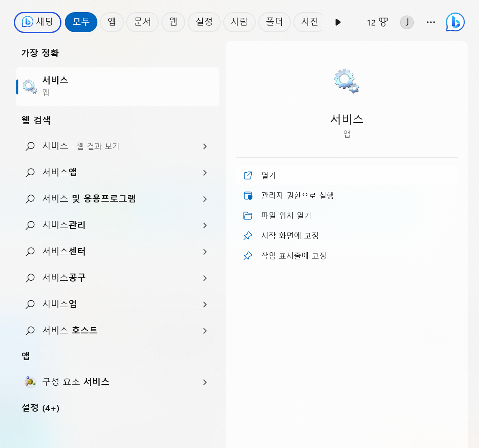Image resolution: width=479 pixels, height=448 pixels.
Task: Expand the 서비스센터 suggestion chevron
Action: tap(205, 252)
